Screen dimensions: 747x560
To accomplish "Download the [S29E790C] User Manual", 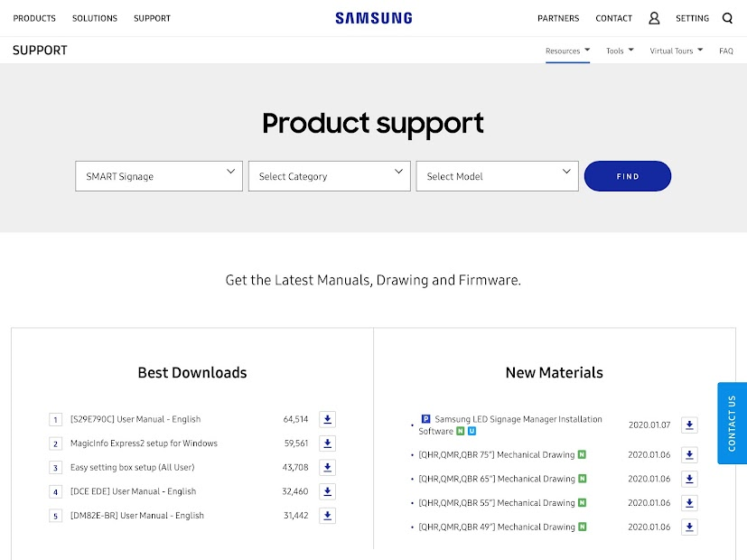I will 326,419.
